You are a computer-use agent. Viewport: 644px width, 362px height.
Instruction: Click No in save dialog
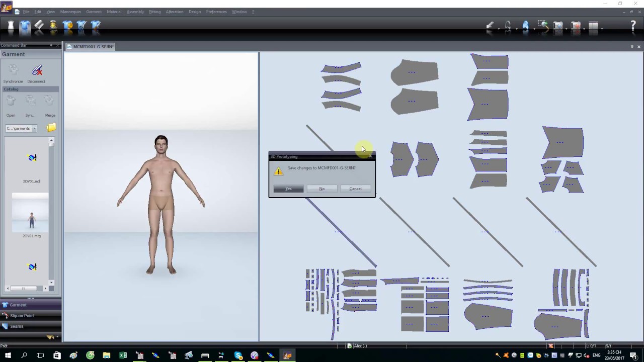[322, 189]
